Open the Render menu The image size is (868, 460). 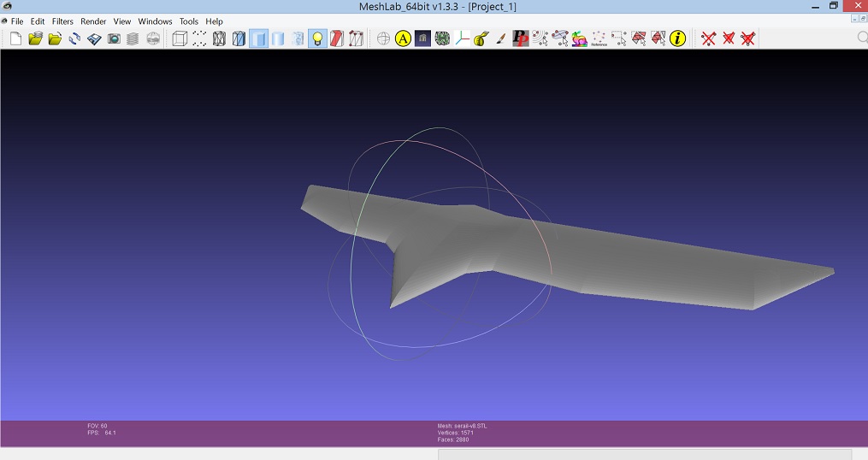[93, 21]
